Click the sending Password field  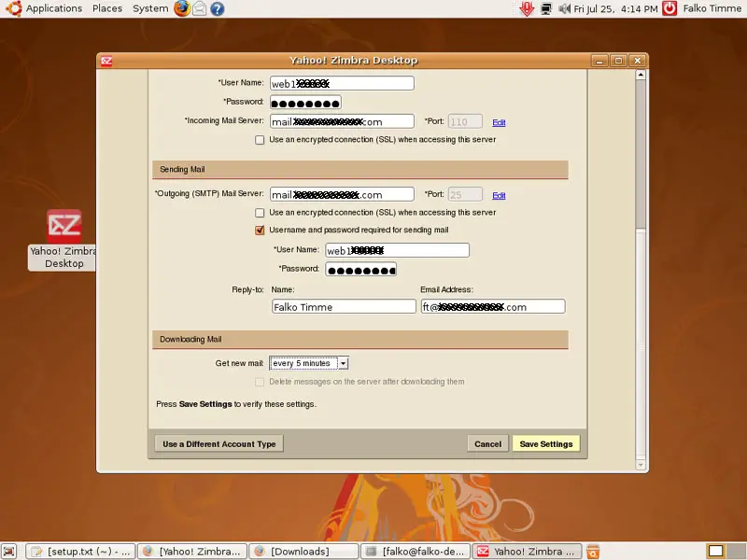point(360,270)
